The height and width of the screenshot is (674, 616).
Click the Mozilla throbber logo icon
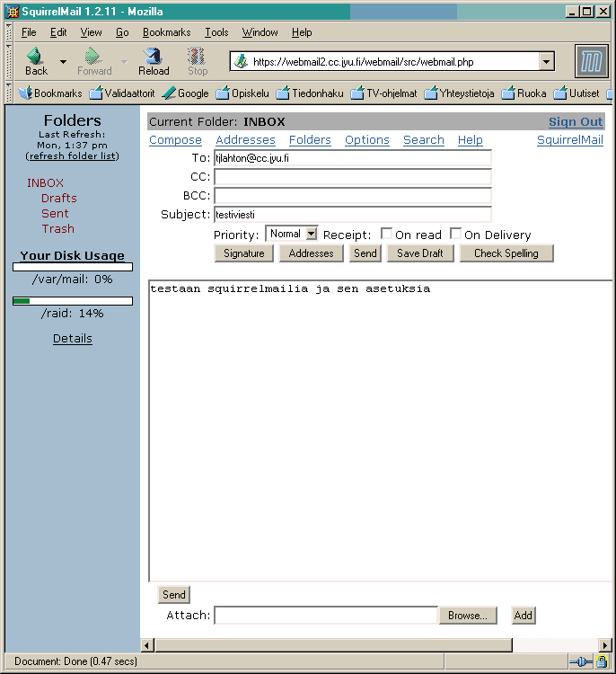click(592, 61)
